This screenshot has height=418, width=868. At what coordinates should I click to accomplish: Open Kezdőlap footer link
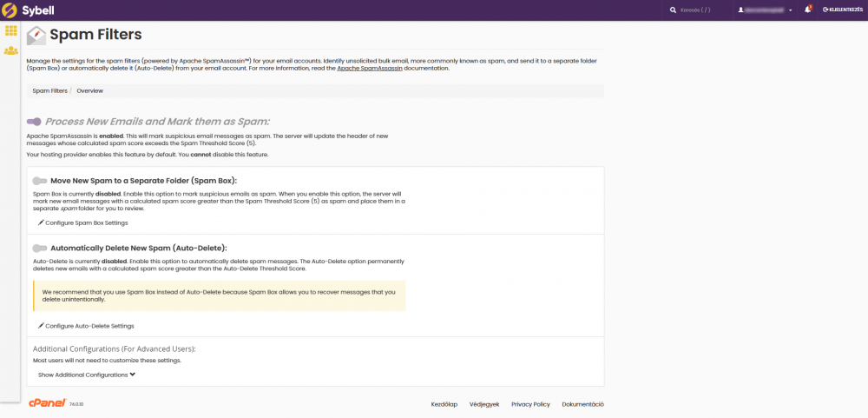coord(444,405)
